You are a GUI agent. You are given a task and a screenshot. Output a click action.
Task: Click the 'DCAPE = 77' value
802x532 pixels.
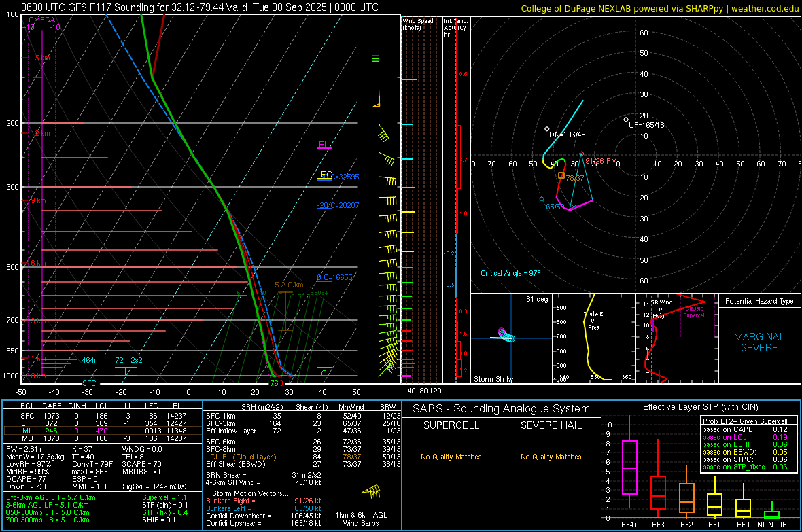pyautogui.click(x=24, y=479)
